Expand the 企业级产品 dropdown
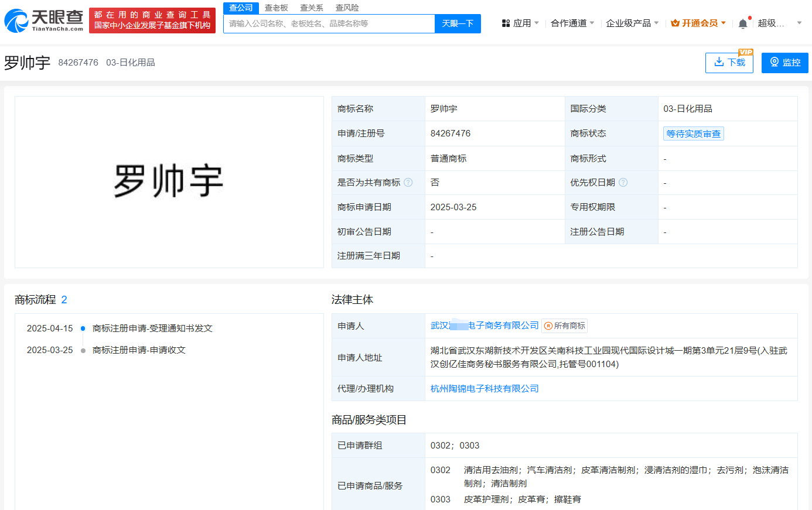This screenshot has height=510, width=812. pos(656,23)
